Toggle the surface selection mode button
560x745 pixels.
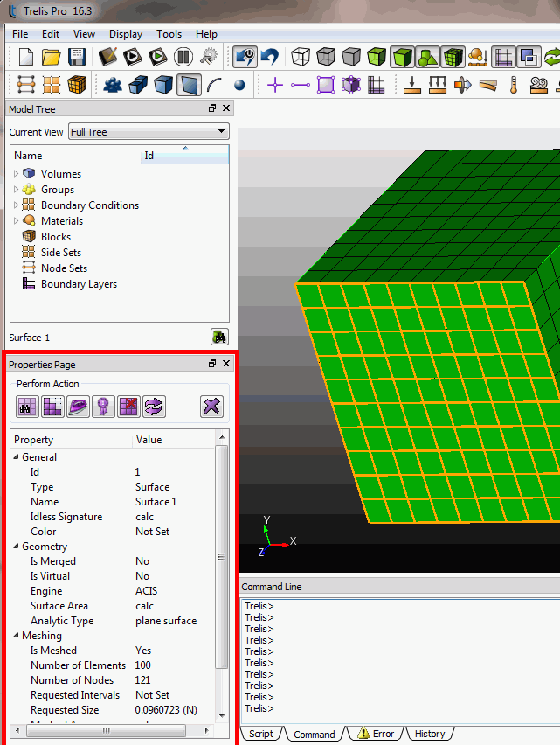(x=189, y=85)
